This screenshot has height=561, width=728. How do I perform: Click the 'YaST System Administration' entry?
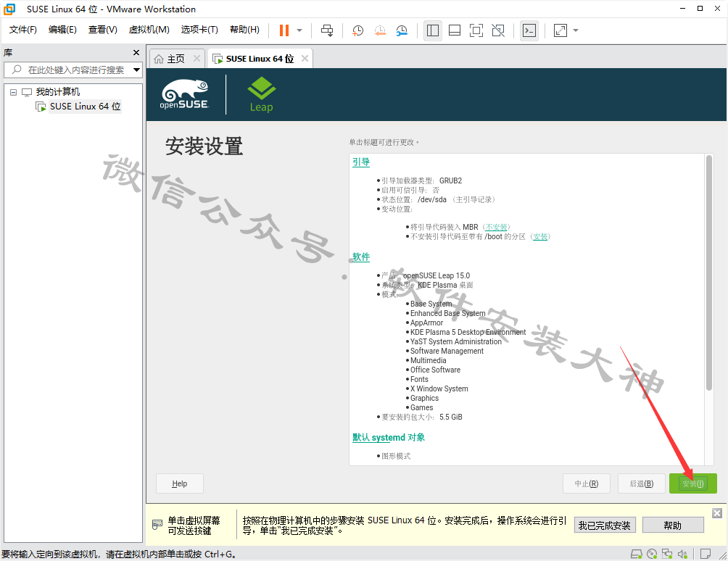coord(456,341)
